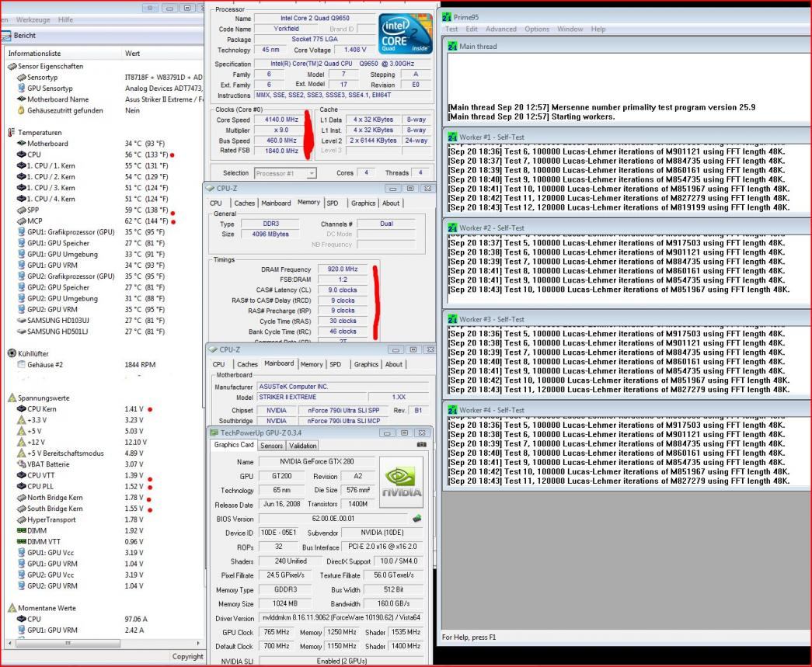The image size is (812, 667).
Task: Switch to the Validation tab in GPU-Z
Action: (302, 446)
